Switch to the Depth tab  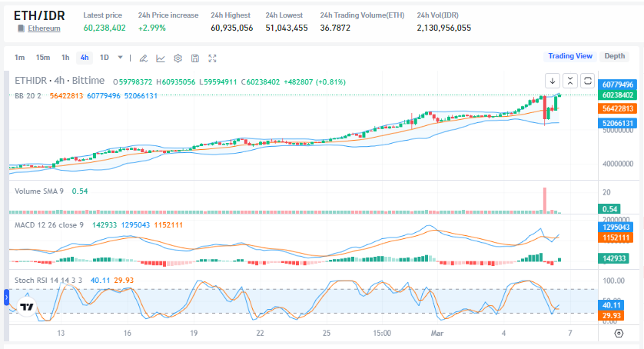click(x=615, y=56)
